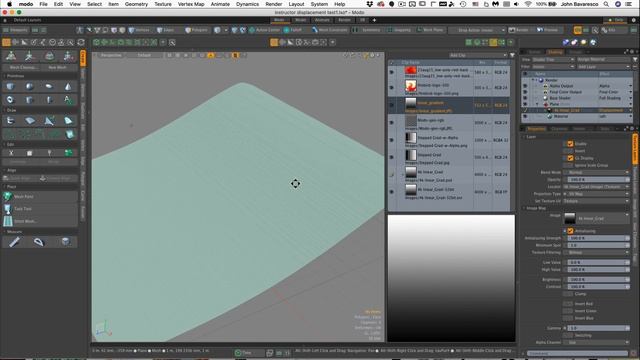Screen dimensions: 640x360
Task: Switch to Polygons selection mode
Action: click(x=196, y=30)
